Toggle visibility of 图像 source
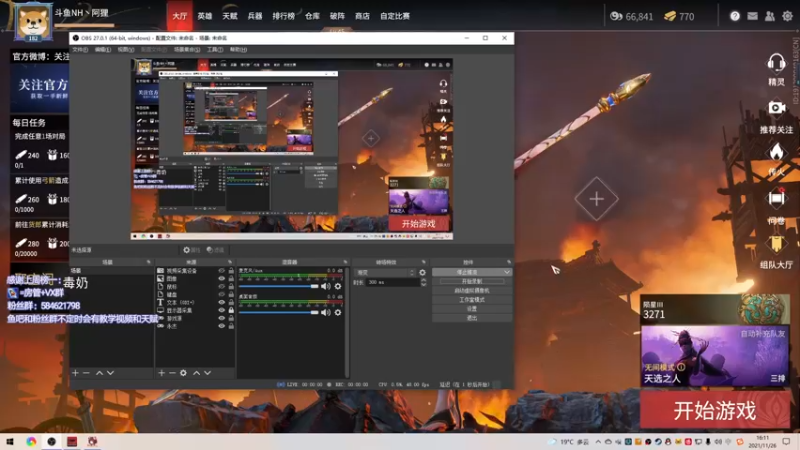This screenshot has height=450, width=800. 221,279
